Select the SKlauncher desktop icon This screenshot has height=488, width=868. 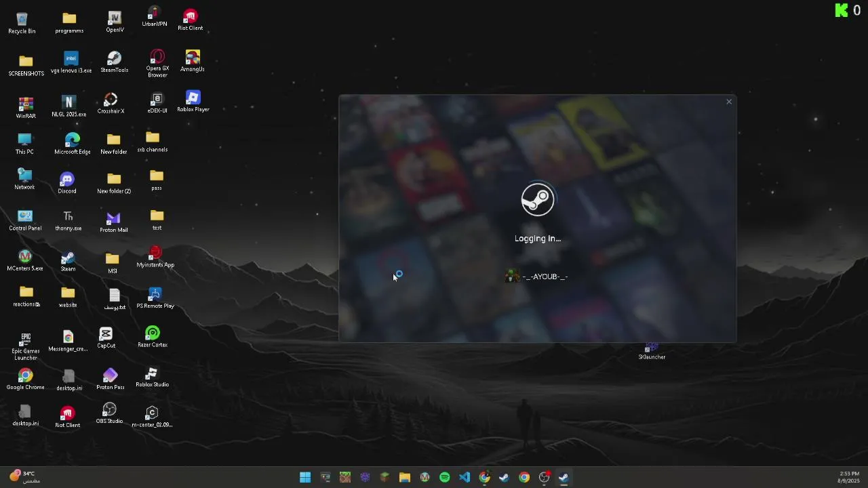tap(652, 352)
